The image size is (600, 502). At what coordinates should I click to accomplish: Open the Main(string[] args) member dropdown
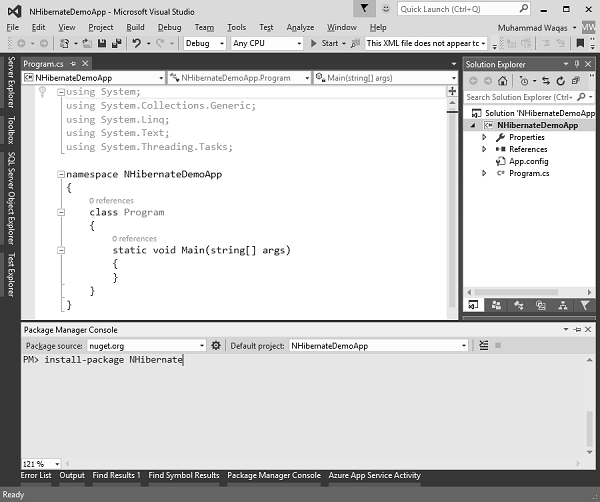tap(386, 78)
